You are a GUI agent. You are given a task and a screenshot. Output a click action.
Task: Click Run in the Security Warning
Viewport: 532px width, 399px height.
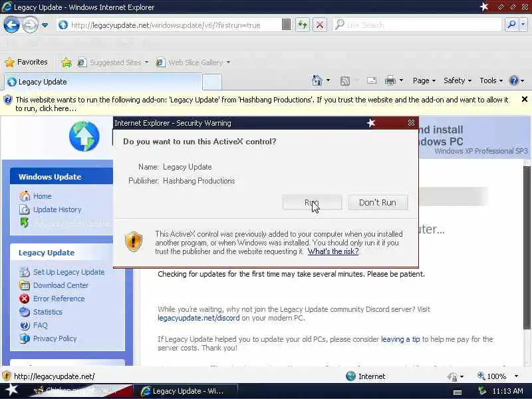pyautogui.click(x=312, y=203)
